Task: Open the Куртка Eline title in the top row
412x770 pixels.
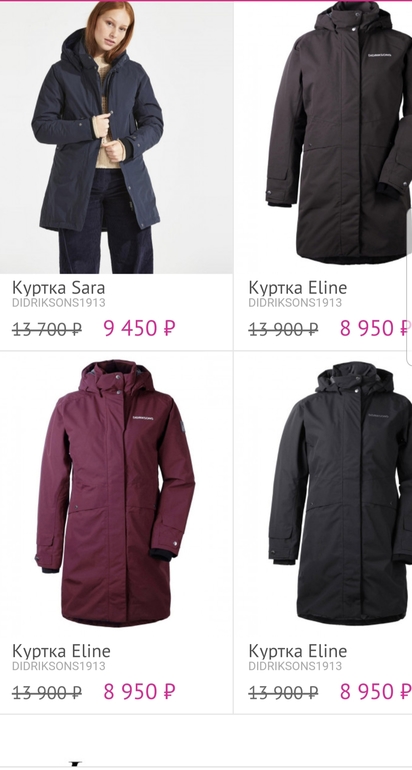Action: (x=298, y=287)
